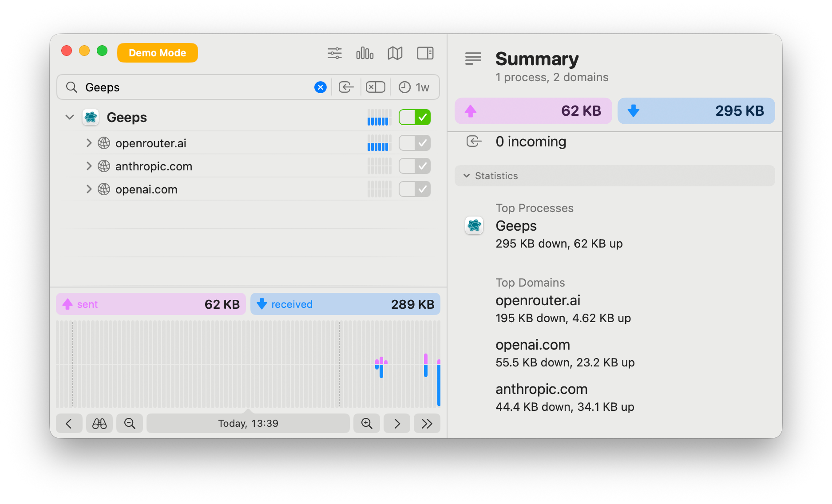This screenshot has width=832, height=504.
Task: Show the traffic bar chart view
Action: [364, 53]
